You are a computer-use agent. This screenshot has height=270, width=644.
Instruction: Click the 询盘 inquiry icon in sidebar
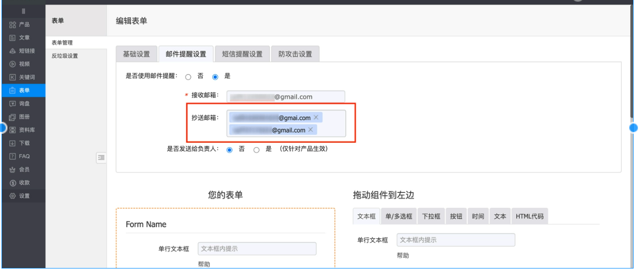(13, 103)
